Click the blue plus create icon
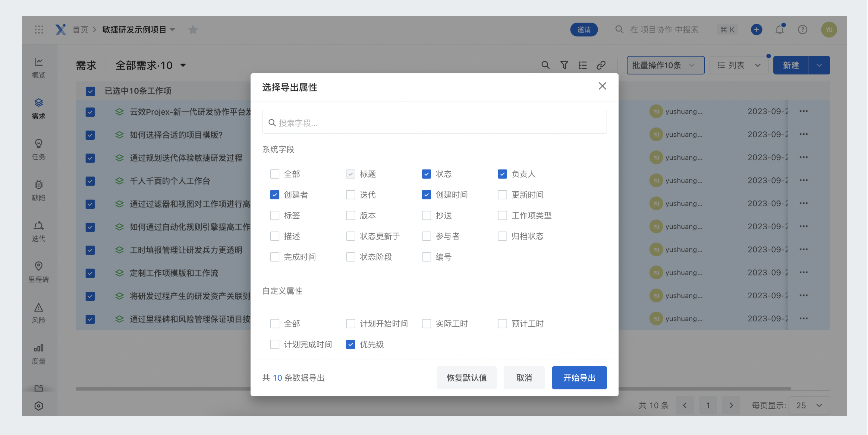868x435 pixels. tap(756, 30)
